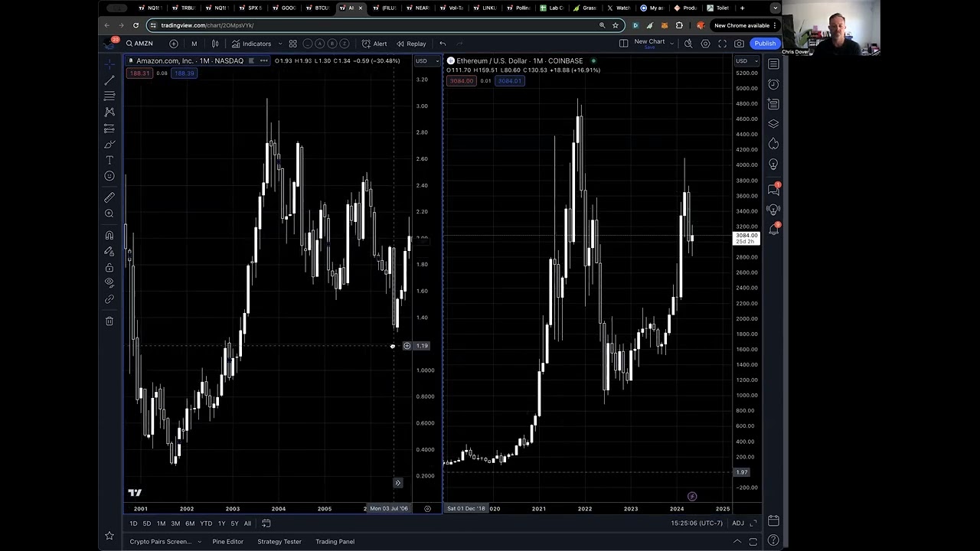980x551 pixels.
Task: Click the Publish button
Action: (x=765, y=44)
